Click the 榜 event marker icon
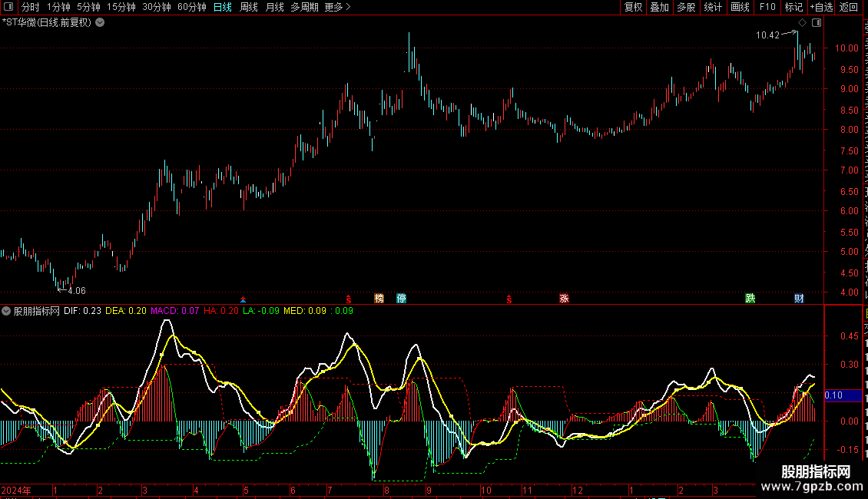 379,299
